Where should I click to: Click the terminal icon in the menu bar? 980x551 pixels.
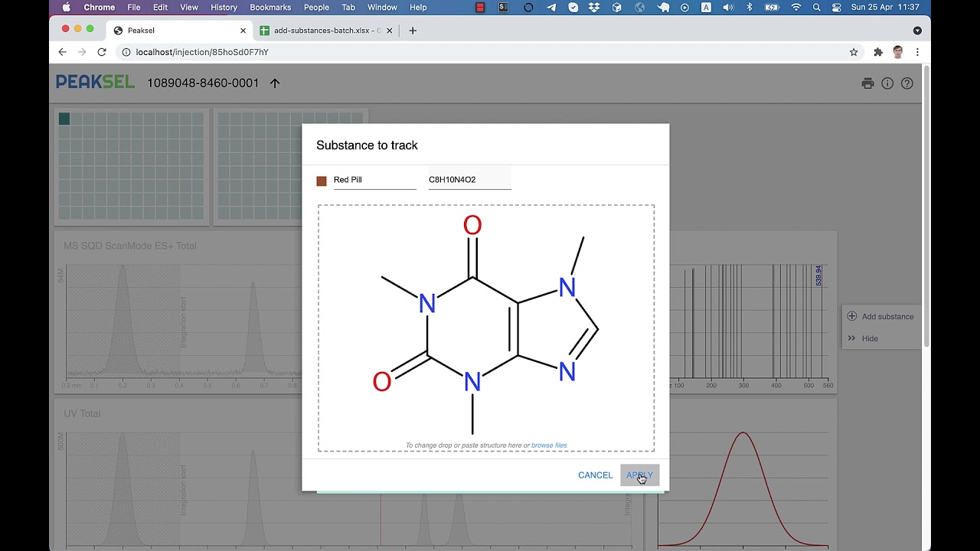tap(503, 8)
